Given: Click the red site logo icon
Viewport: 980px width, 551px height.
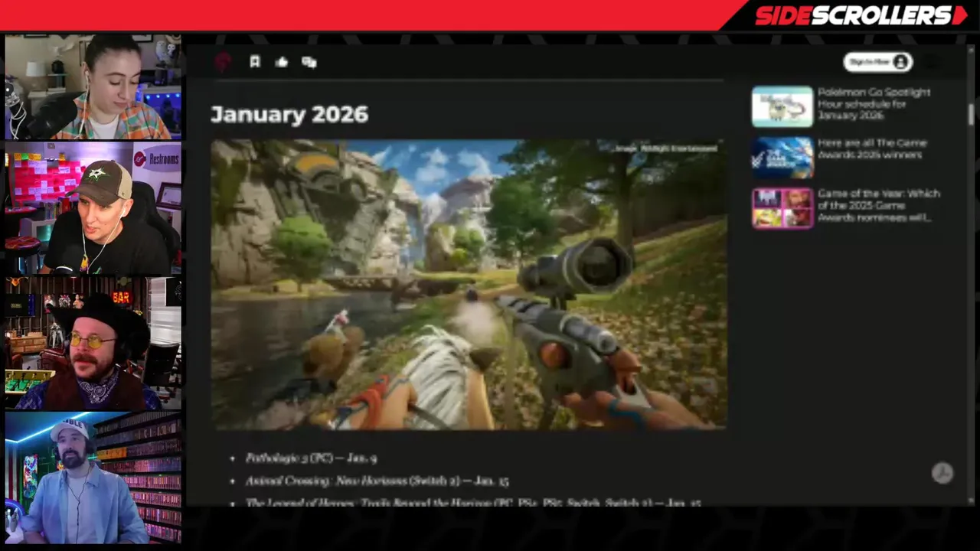Looking at the screenshot, I should (223, 63).
